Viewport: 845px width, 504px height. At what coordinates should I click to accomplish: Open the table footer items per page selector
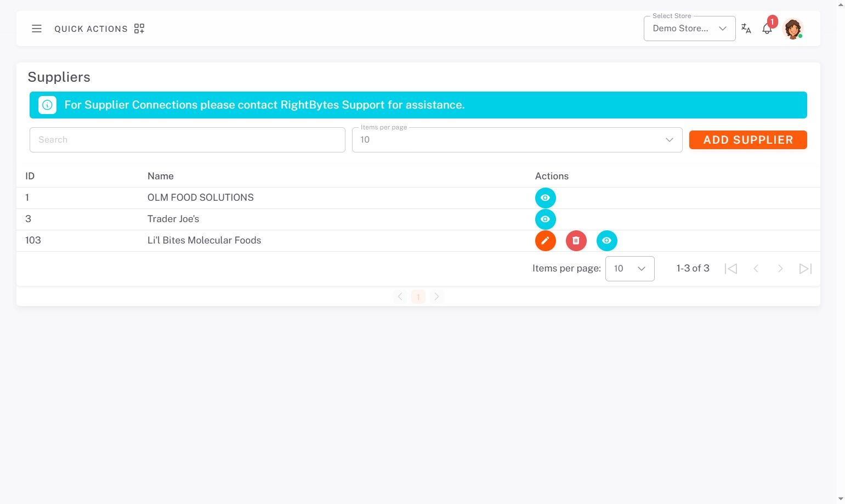[630, 269]
